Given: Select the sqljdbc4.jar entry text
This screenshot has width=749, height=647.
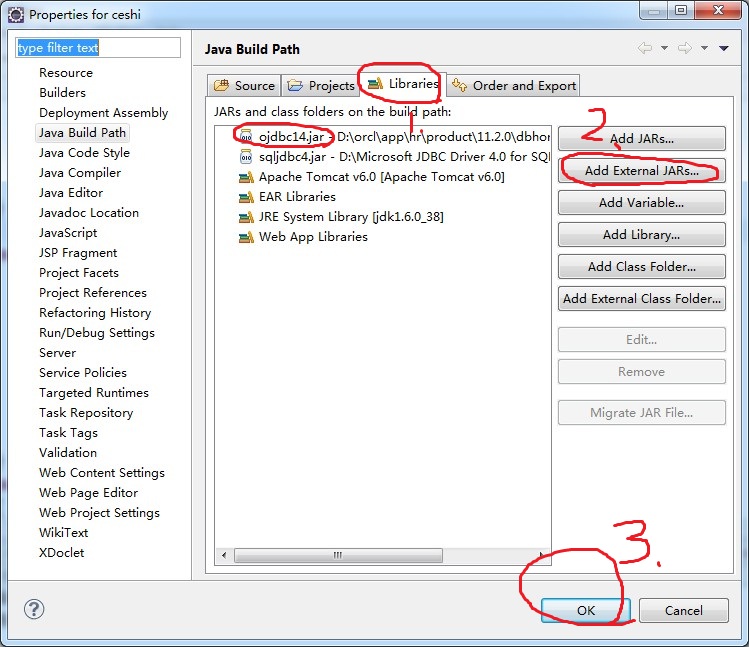Looking at the screenshot, I should coord(292,157).
